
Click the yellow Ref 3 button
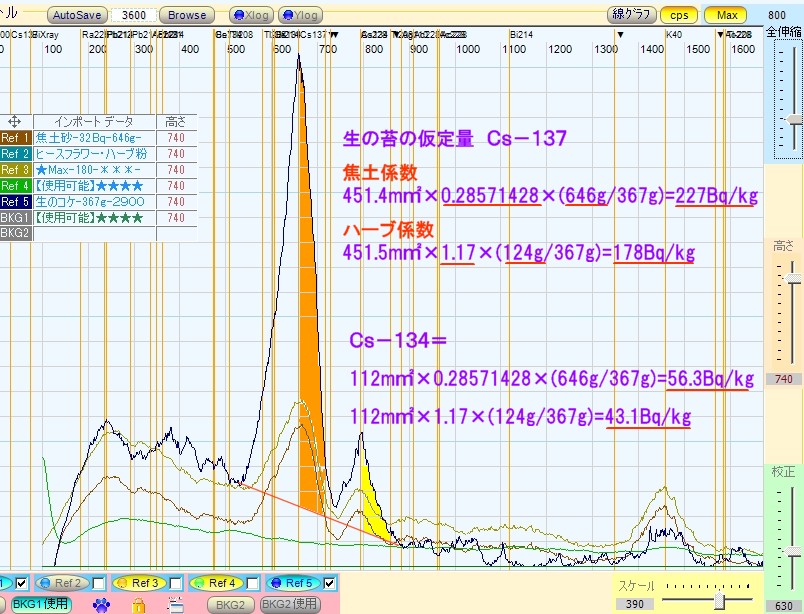[x=139, y=583]
